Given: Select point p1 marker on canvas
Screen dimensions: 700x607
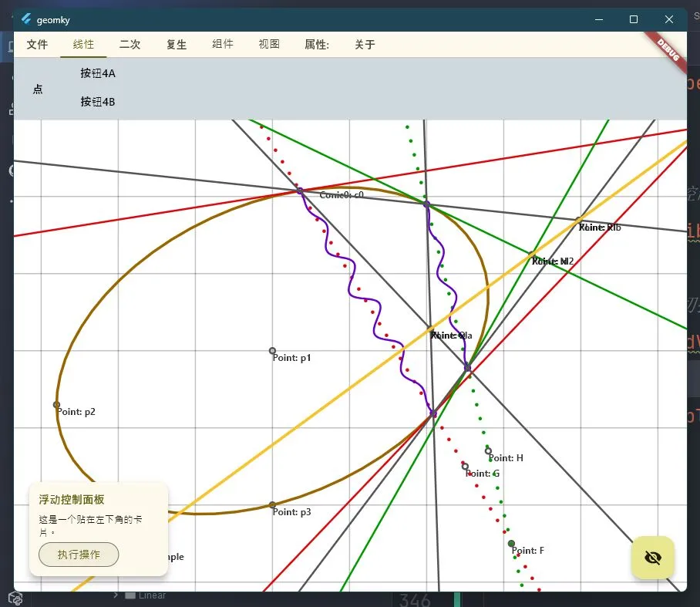Looking at the screenshot, I should tap(272, 351).
